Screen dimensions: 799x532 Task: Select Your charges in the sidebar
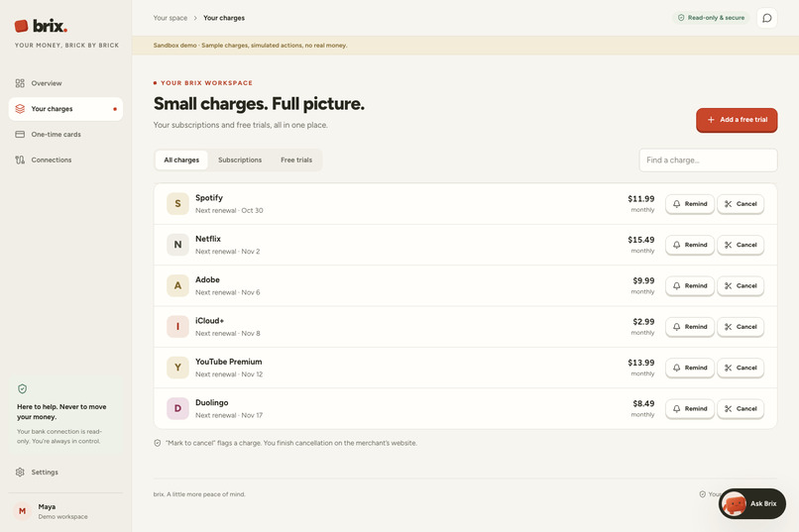coord(65,109)
